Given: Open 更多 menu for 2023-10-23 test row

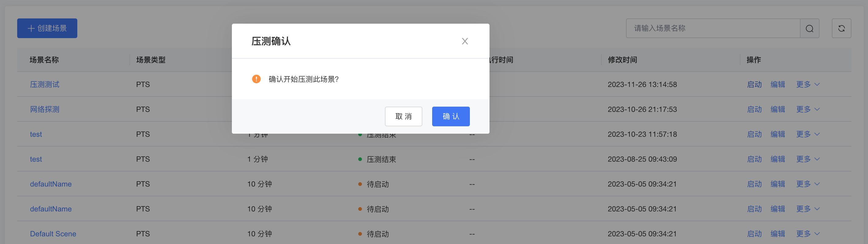Looking at the screenshot, I should pyautogui.click(x=807, y=134).
